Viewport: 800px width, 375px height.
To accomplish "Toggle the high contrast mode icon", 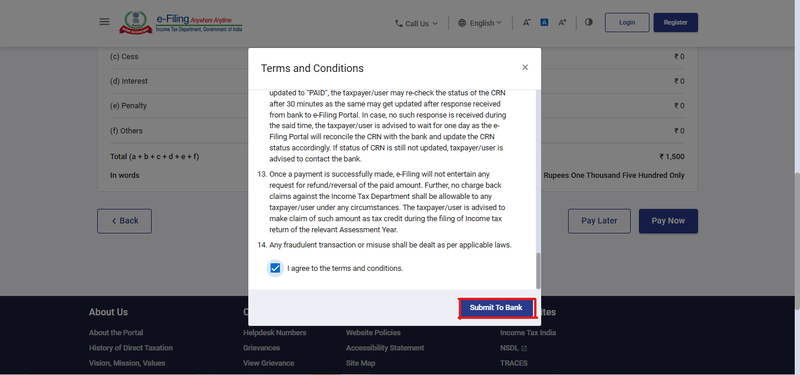I will [x=589, y=22].
